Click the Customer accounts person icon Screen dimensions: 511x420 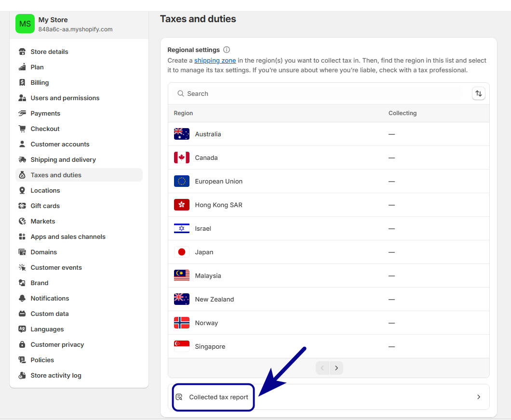coord(22,144)
